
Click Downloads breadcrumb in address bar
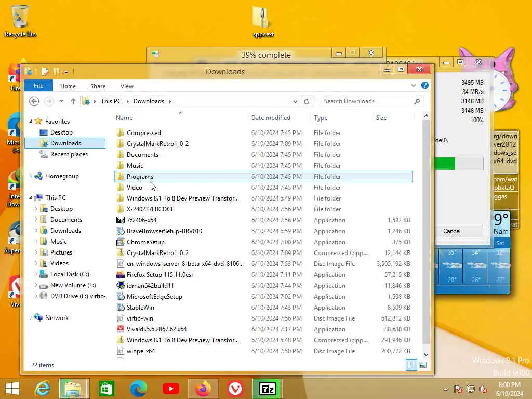click(149, 101)
